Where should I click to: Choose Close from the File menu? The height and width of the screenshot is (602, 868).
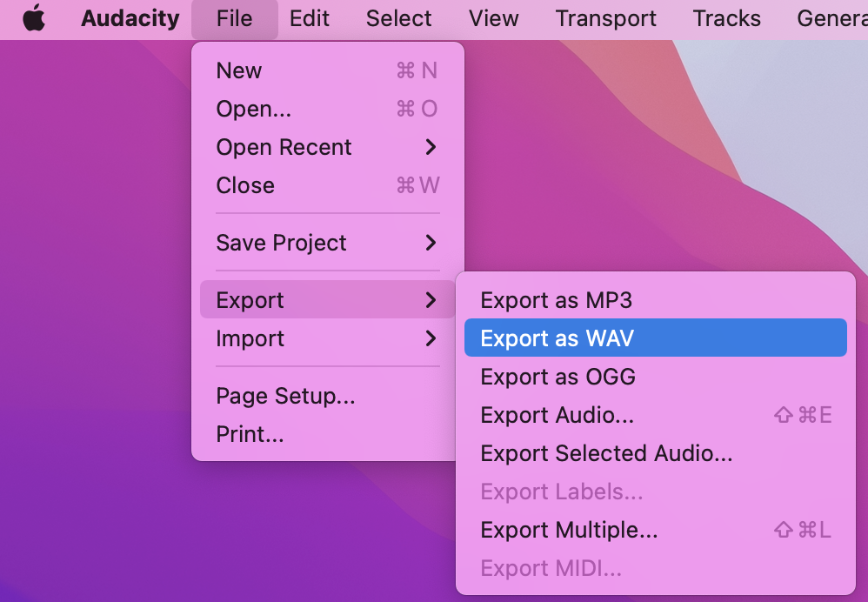pyautogui.click(x=328, y=185)
